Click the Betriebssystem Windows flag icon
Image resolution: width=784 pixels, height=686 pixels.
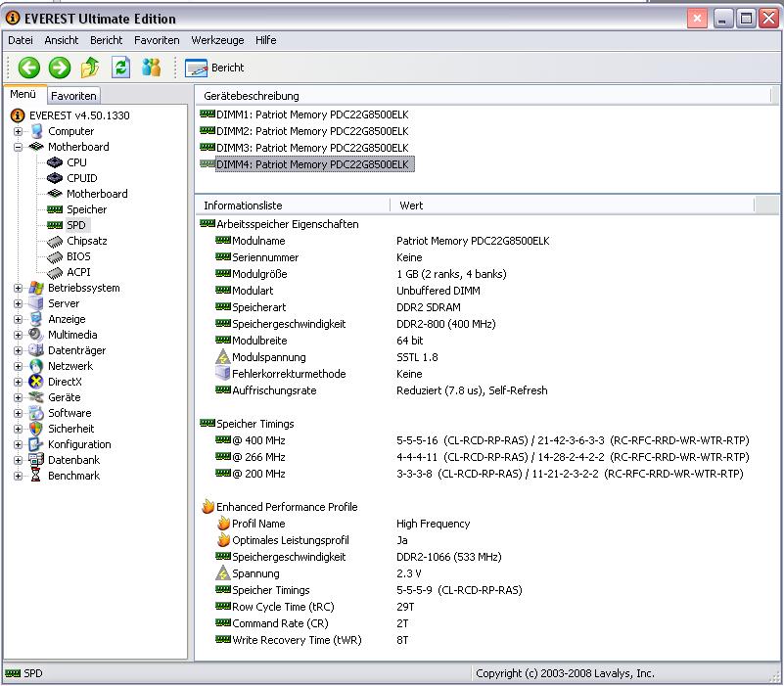36,288
